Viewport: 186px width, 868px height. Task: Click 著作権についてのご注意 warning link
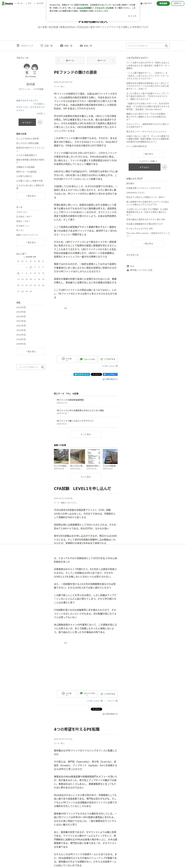pos(139,270)
